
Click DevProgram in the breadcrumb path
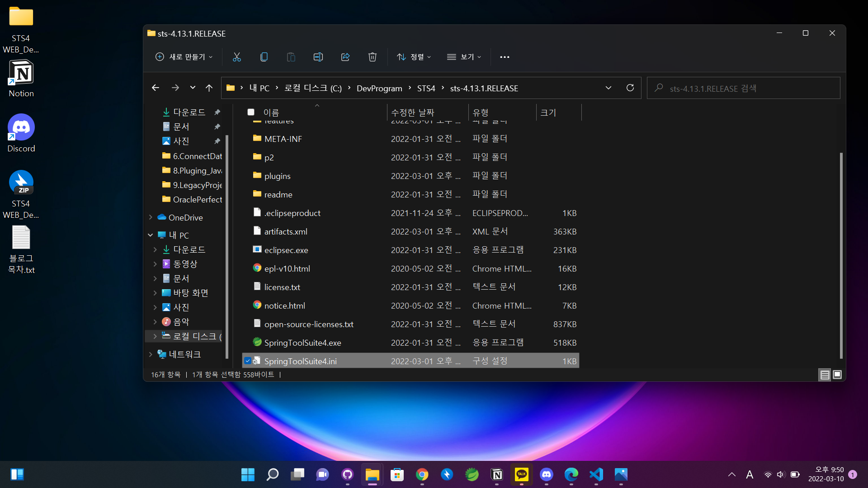(379, 88)
